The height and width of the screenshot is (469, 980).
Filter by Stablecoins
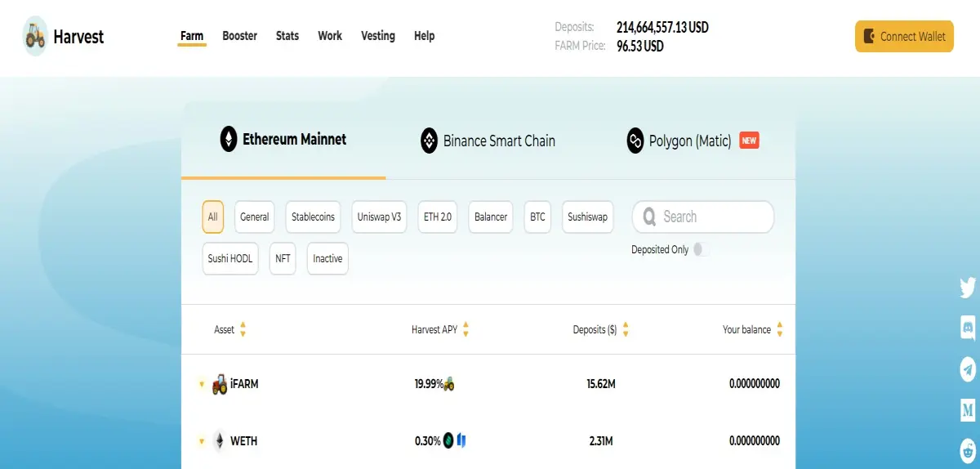click(x=314, y=217)
